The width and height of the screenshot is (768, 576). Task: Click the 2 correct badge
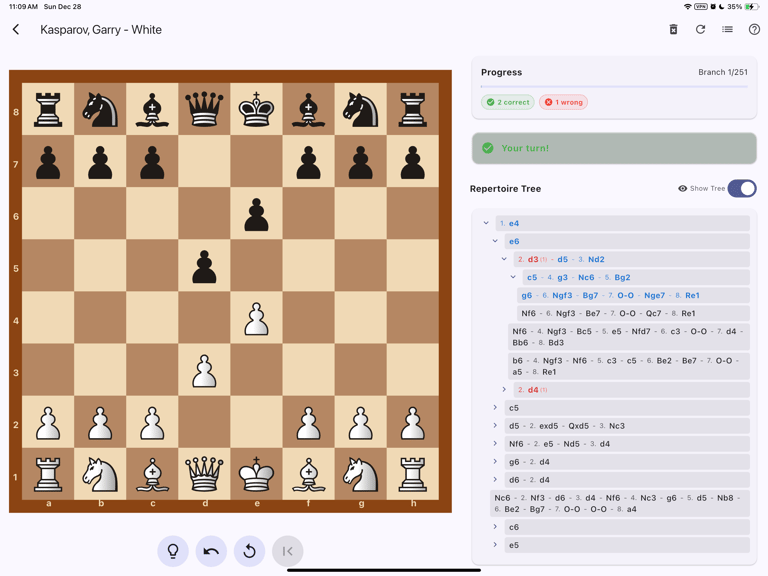click(x=508, y=102)
